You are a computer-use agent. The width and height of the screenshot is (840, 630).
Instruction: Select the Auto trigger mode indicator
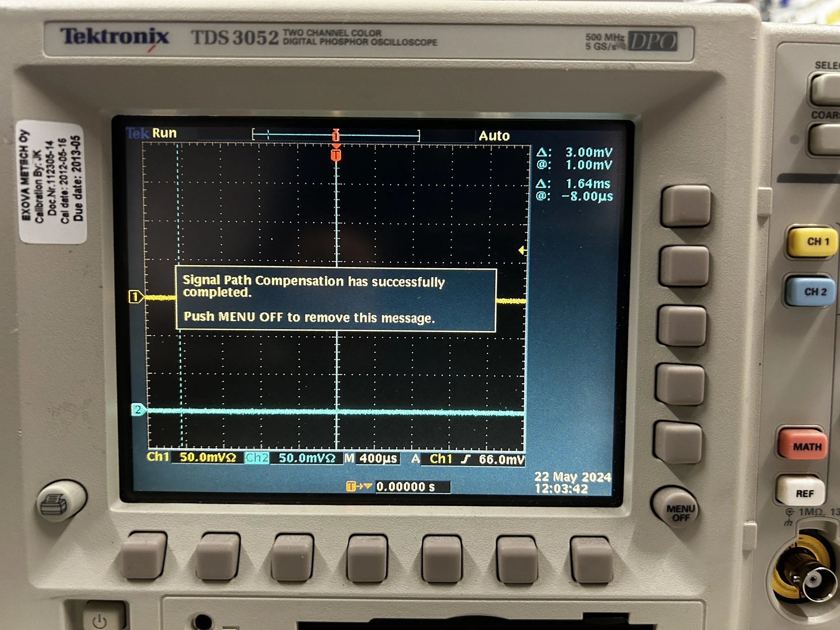click(x=495, y=135)
